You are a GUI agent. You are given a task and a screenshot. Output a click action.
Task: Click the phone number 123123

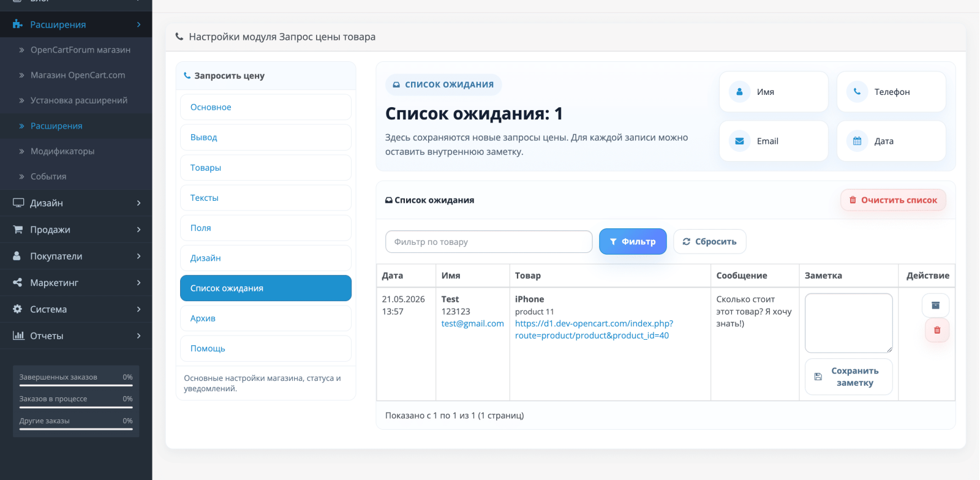[x=456, y=312]
